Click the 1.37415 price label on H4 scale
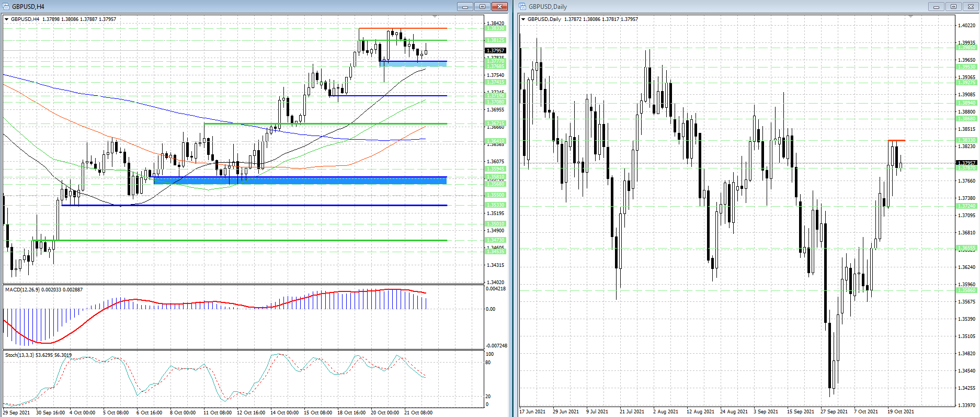 [496, 82]
